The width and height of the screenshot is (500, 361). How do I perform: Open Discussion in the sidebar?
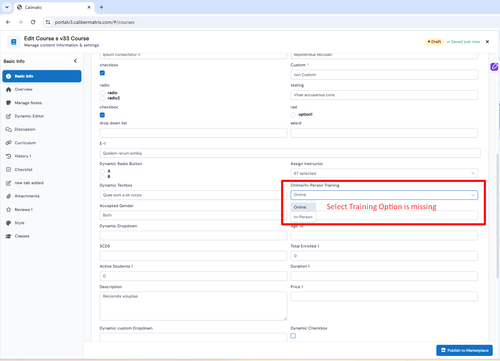pos(25,129)
